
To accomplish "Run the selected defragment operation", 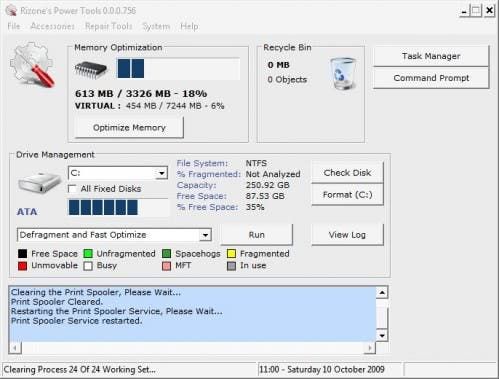I will click(x=256, y=235).
